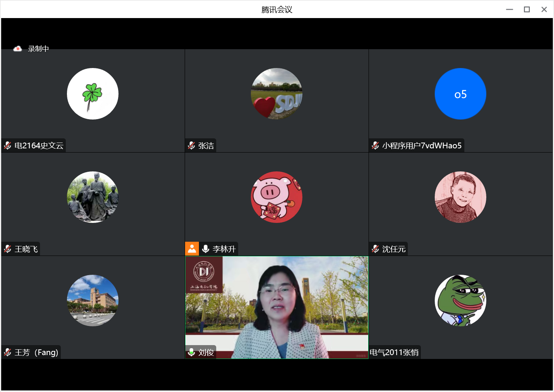This screenshot has width=554, height=392.
Task: Click the 电气2011张悄 name label
Action: pos(394,352)
